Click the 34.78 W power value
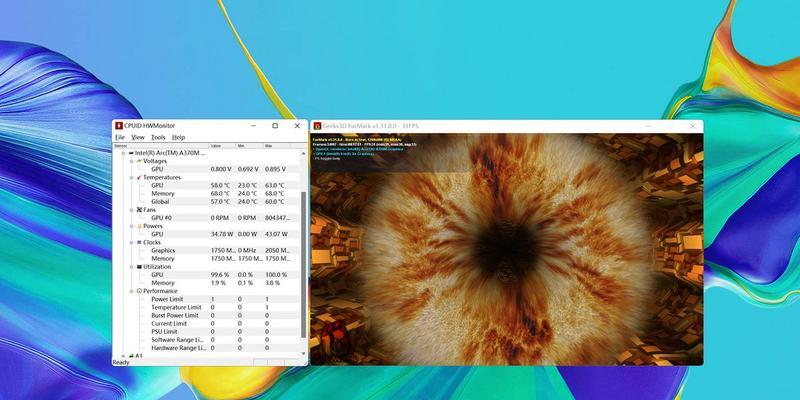Viewport: 800px width, 400px height. 222,234
